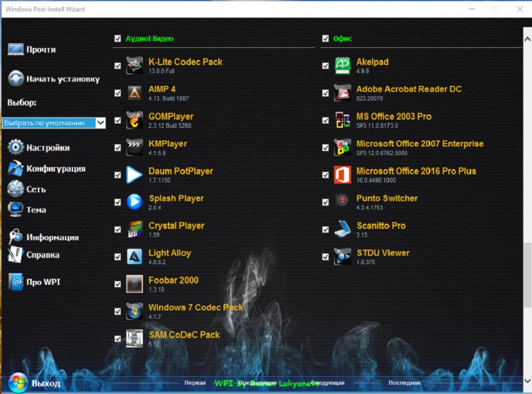The height and width of the screenshot is (394, 532).
Task: Click the vertical scrollbar thumb
Action: click(x=527, y=275)
